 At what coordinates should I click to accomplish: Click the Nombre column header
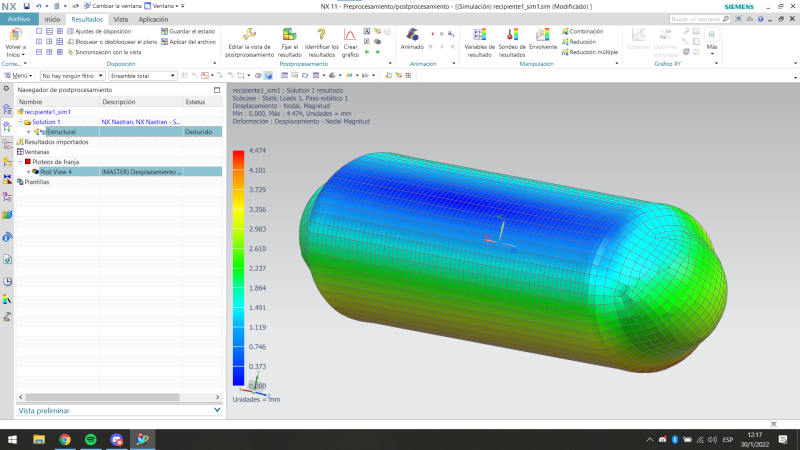pos(58,102)
